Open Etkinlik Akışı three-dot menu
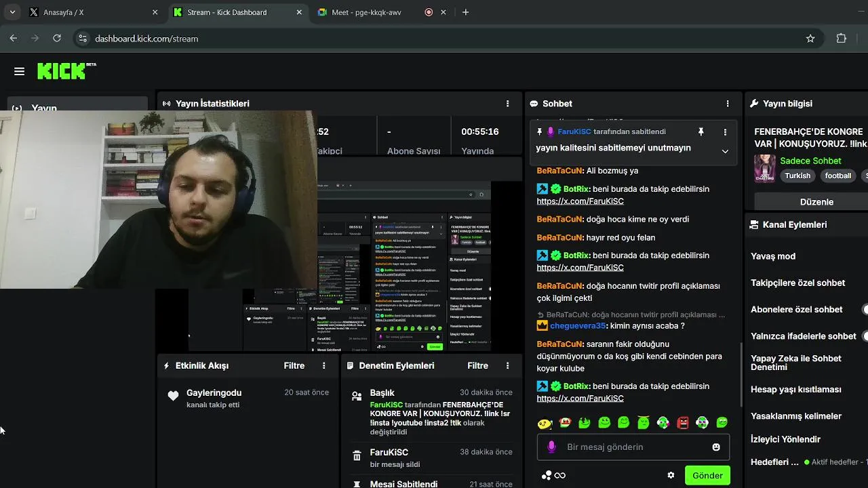Screen dimensions: 868x488 (x=323, y=365)
